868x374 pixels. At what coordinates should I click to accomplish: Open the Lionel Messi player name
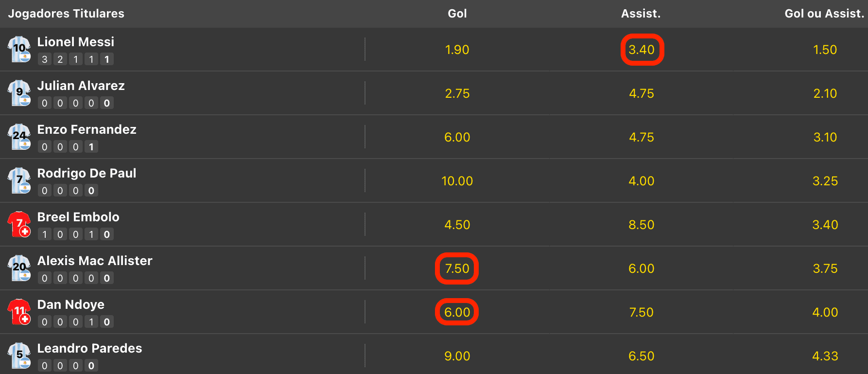point(76,42)
